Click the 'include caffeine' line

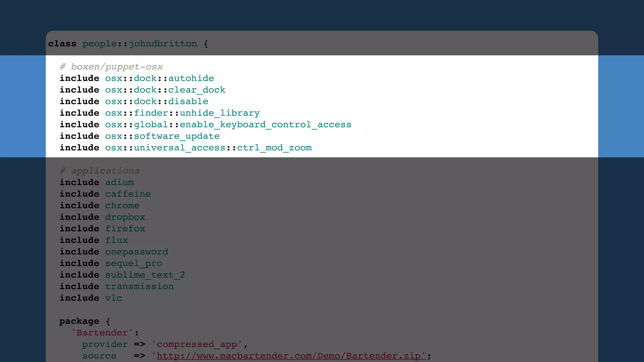105,194
